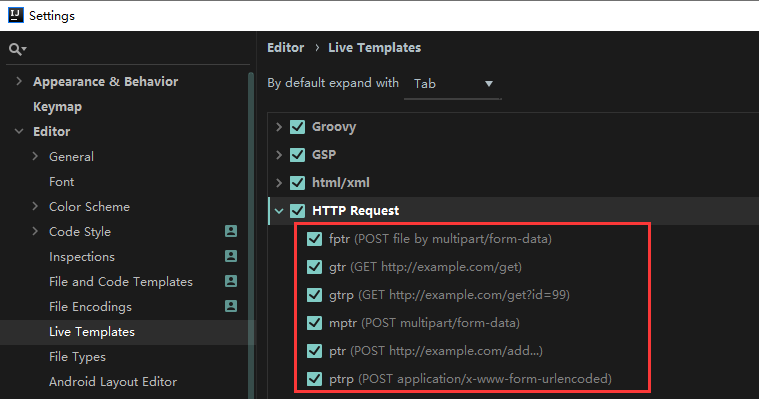Click the Live Templates breadcrumb label
The image size is (759, 399).
(x=375, y=47)
